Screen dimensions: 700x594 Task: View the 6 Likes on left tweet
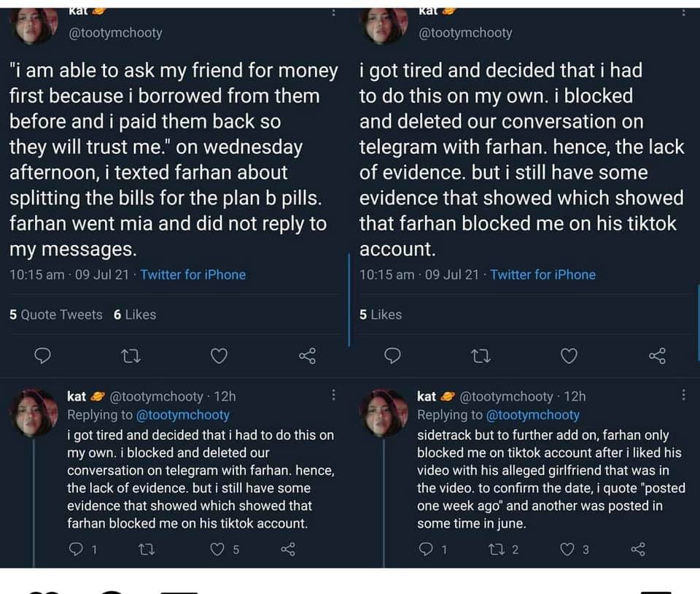135,315
